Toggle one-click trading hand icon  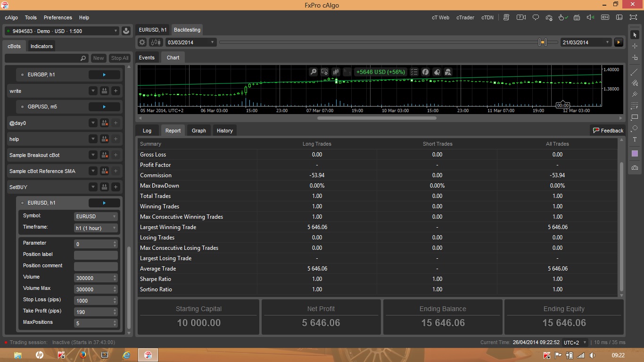[562, 17]
